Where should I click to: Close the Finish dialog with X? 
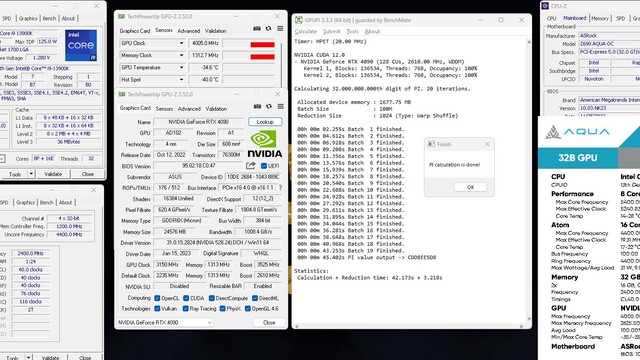(487, 144)
